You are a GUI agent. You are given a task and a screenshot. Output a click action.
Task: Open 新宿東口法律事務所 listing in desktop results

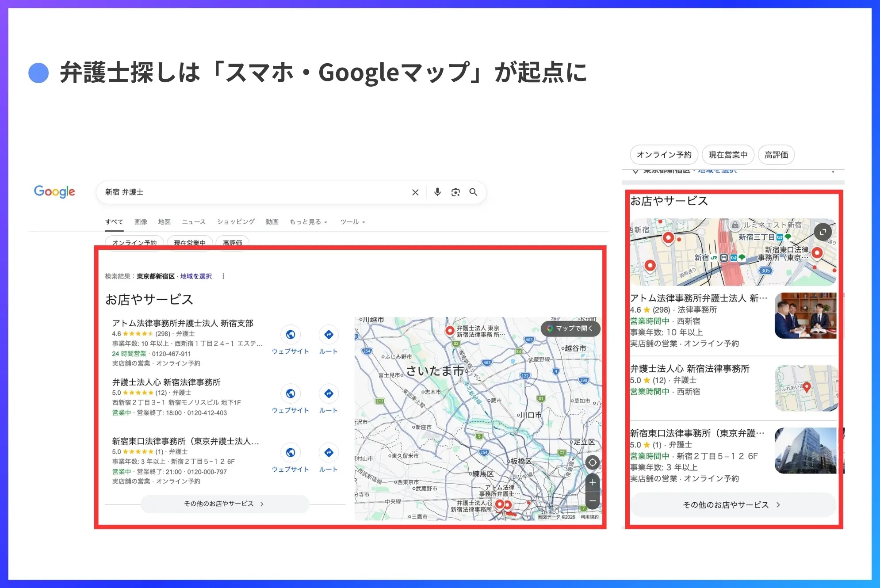[185, 441]
